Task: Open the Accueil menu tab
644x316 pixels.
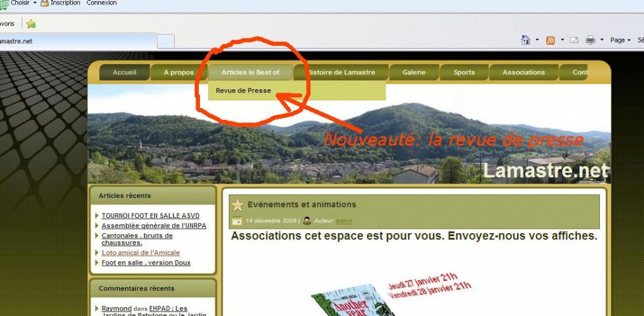Action: click(x=125, y=72)
